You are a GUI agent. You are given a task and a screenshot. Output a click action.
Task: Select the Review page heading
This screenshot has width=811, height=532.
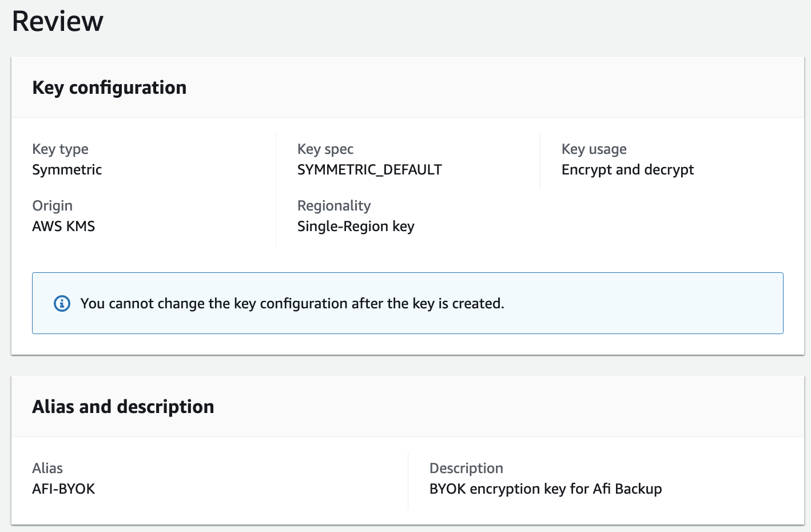[x=57, y=21]
